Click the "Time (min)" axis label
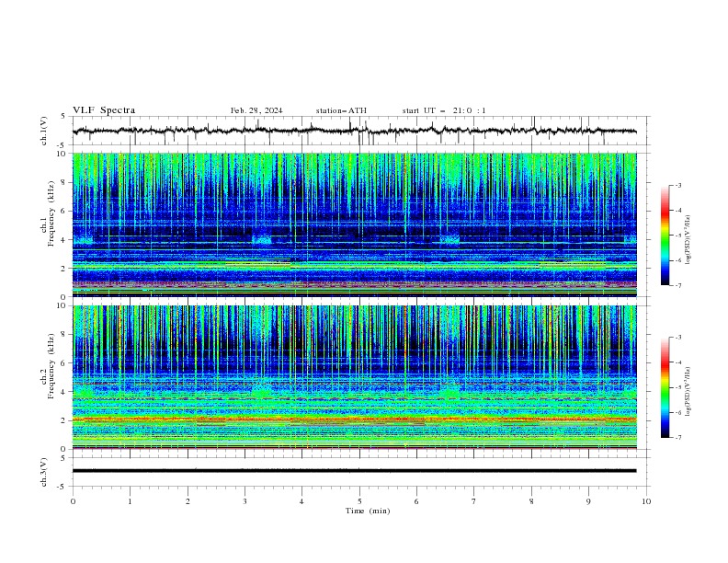The width and height of the screenshot is (728, 563). pyautogui.click(x=368, y=511)
